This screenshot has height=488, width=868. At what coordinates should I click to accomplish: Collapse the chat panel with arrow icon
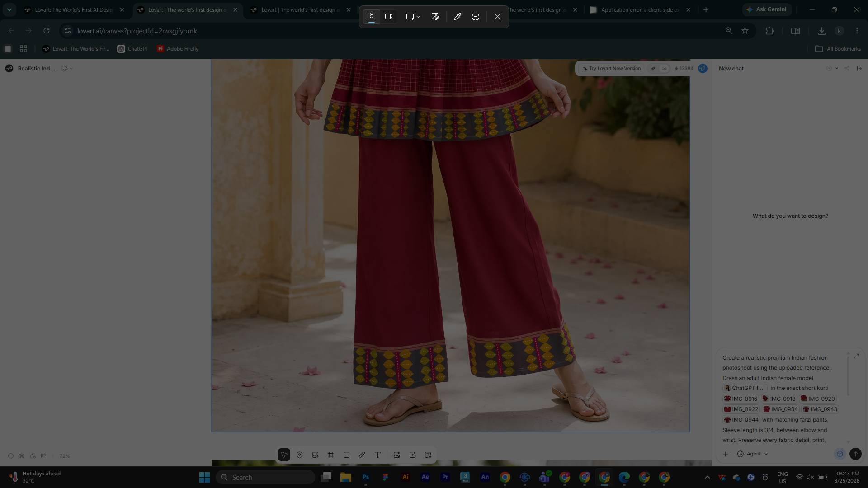(859, 69)
